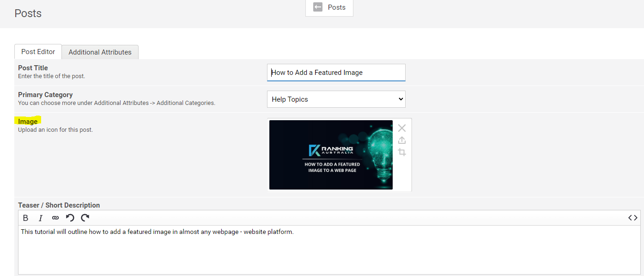Image resolution: width=644 pixels, height=276 pixels.
Task: Focus the Post Title input field
Action: (x=336, y=73)
